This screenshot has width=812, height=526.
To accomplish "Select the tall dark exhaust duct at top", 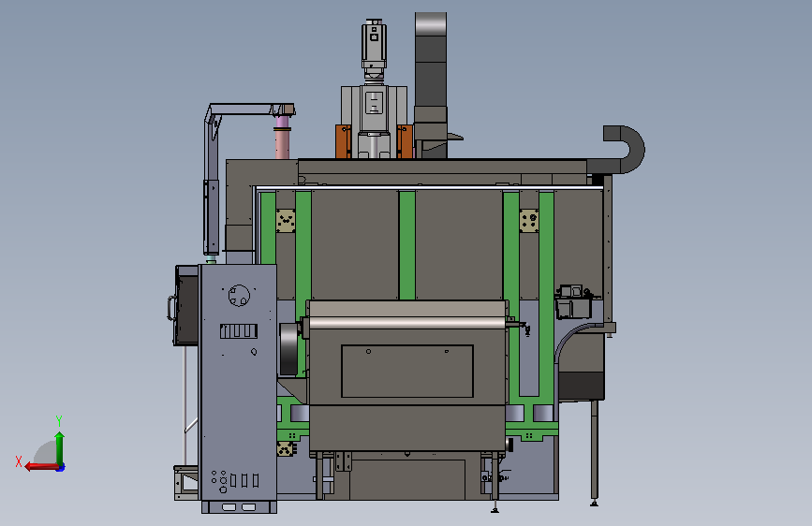I will (x=430, y=60).
